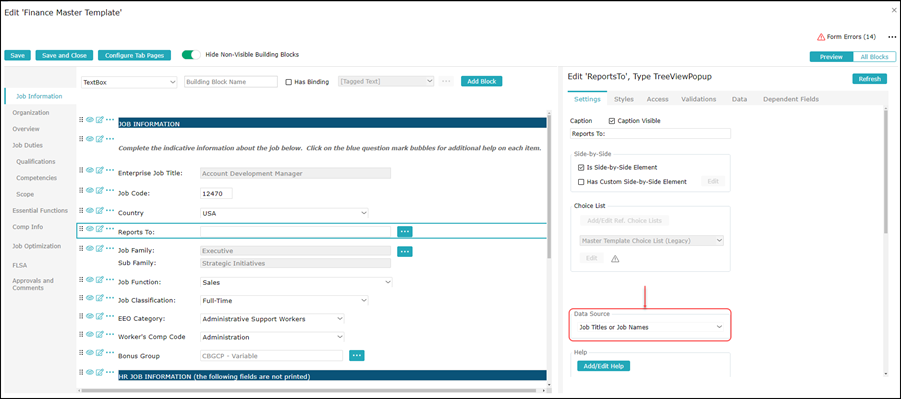This screenshot has width=901, height=399.
Task: Click the warning triangle in Choice List section
Action: pyautogui.click(x=615, y=259)
